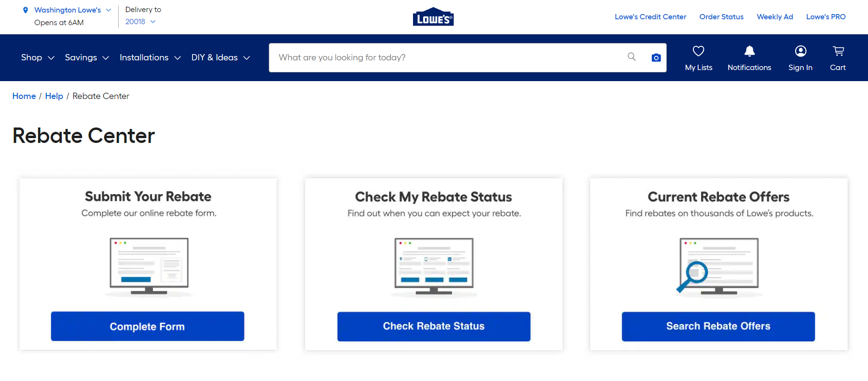Click the Current Rebate Offers heading
The height and width of the screenshot is (381, 868).
[718, 197]
